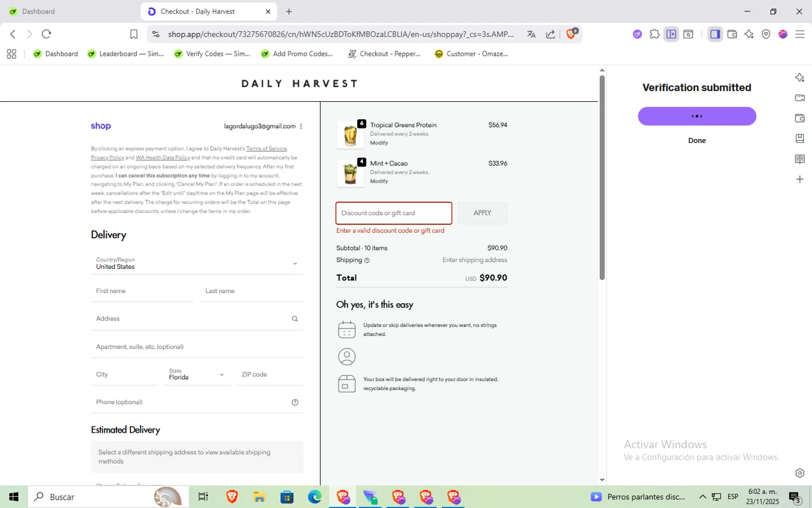Add a sidebar item with plus icon
Viewport: 812px width, 508px height.
800,179
